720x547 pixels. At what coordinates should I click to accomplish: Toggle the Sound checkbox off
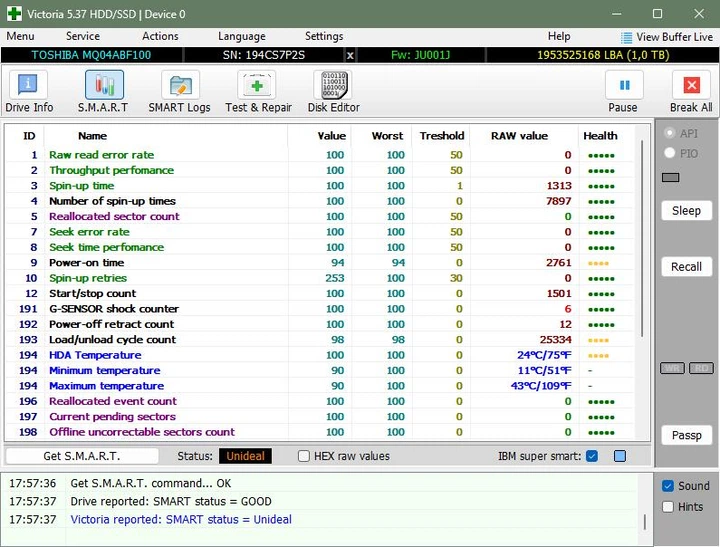(668, 486)
